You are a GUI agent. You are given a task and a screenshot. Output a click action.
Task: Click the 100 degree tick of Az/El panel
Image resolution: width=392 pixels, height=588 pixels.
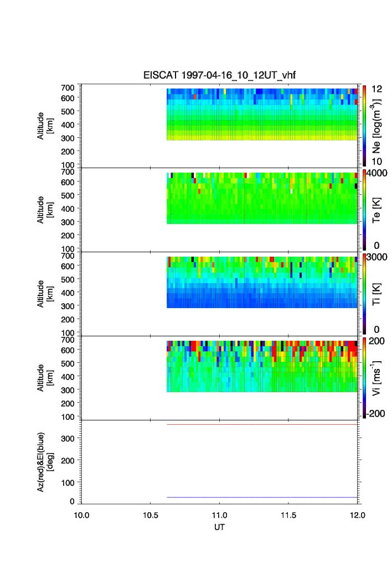pyautogui.click(x=68, y=483)
